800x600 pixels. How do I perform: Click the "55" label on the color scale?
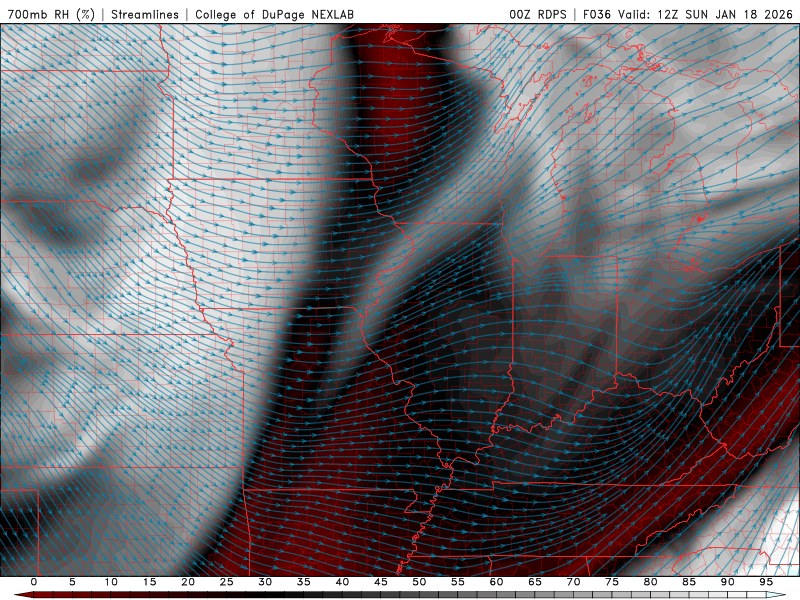[458, 582]
